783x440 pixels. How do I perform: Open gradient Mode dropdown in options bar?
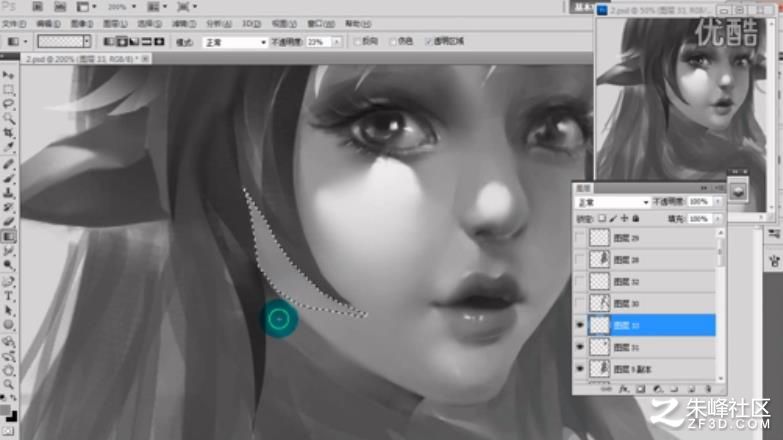click(235, 42)
